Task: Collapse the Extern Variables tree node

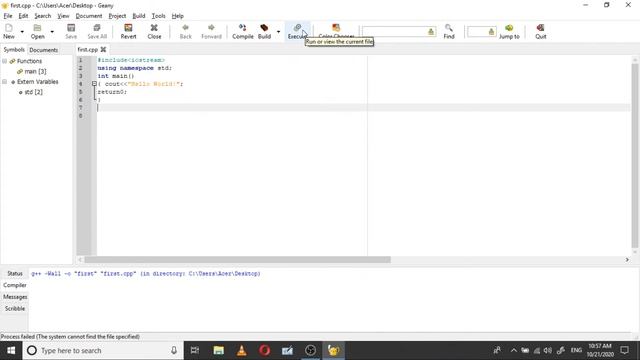Action: point(4,82)
